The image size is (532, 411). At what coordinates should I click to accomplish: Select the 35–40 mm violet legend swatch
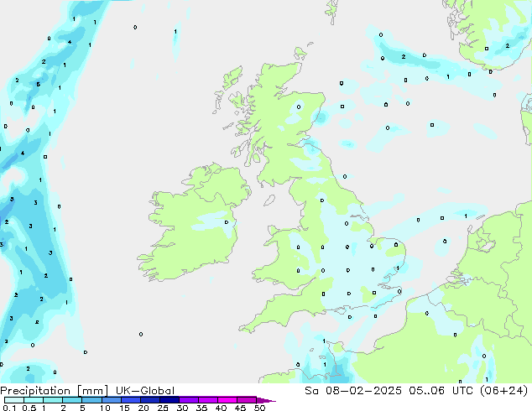(208, 400)
